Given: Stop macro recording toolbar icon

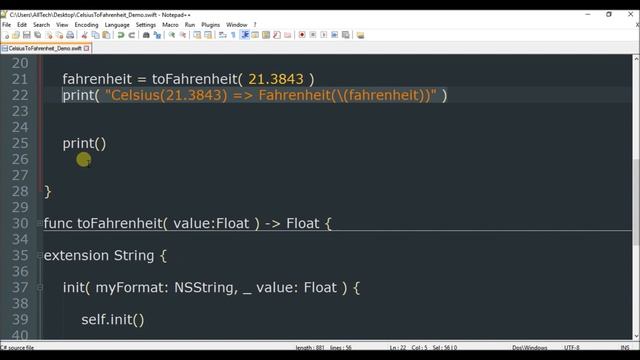Looking at the screenshot, I should coord(313,35).
